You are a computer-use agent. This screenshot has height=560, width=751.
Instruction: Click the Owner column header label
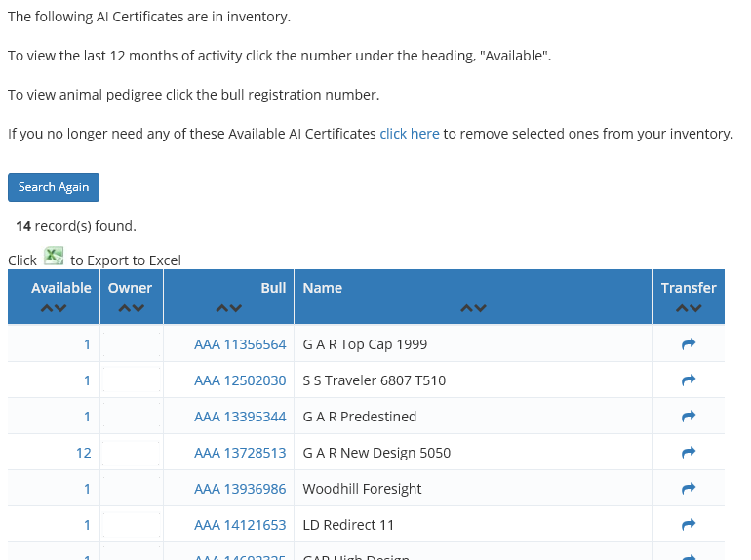[130, 288]
